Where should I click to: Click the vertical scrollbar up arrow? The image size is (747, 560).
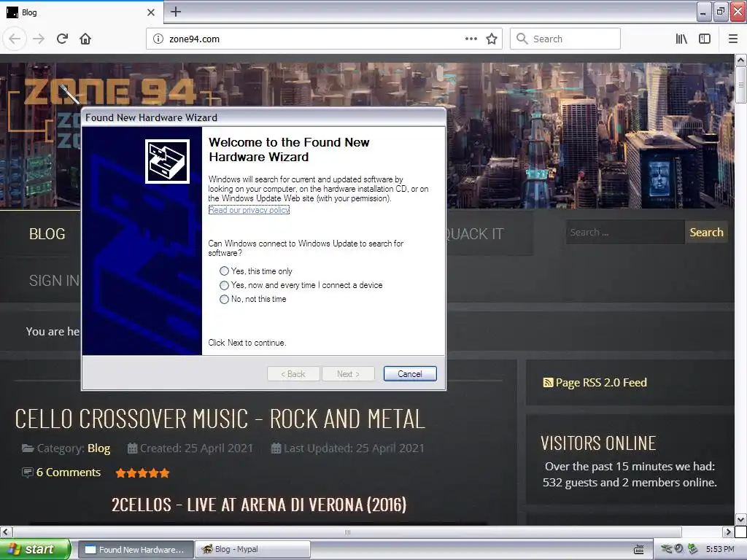(740, 60)
